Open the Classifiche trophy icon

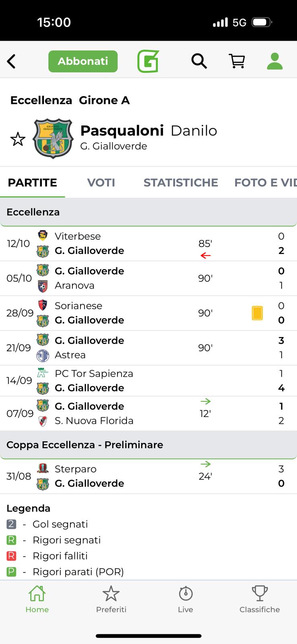click(x=260, y=599)
